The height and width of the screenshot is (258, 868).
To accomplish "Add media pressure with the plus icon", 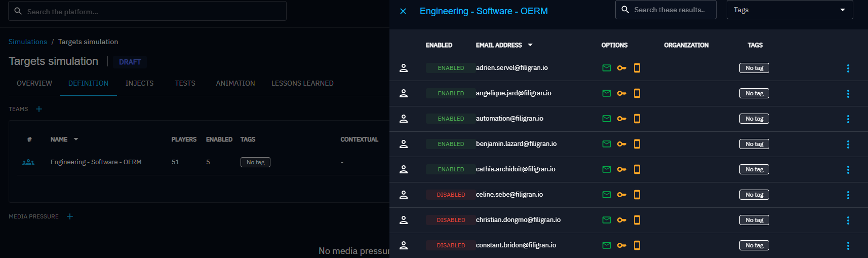I will (70, 216).
